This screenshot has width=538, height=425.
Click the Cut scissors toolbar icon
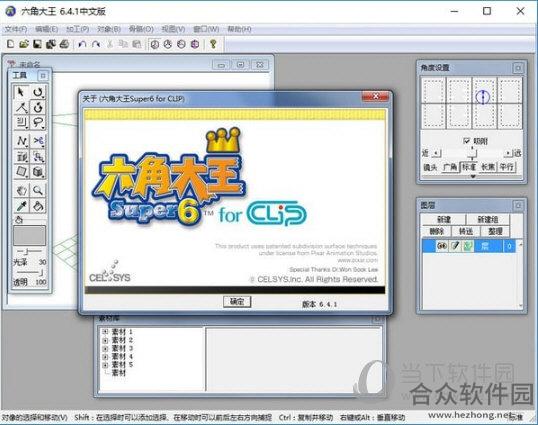pyautogui.click(x=110, y=44)
